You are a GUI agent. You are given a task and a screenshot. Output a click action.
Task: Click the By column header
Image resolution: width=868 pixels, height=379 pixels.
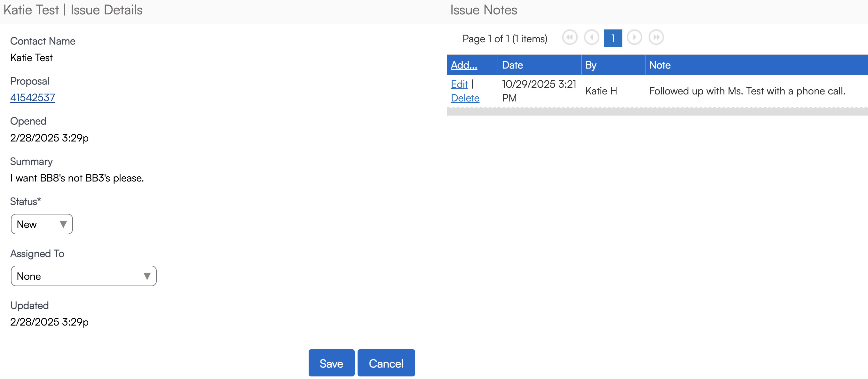point(591,65)
